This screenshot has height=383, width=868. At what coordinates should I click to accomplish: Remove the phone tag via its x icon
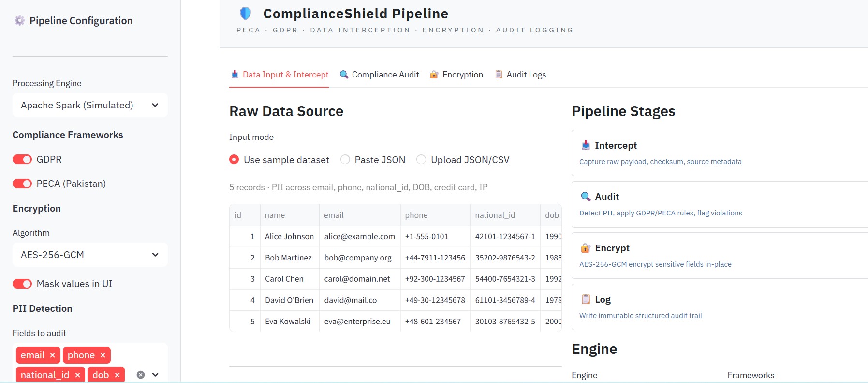coord(103,355)
